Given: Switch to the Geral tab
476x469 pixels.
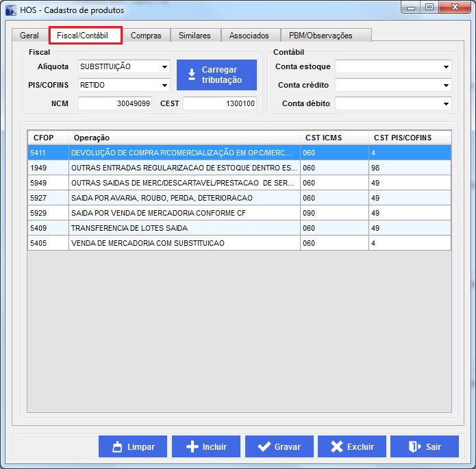Looking at the screenshot, I should point(29,36).
